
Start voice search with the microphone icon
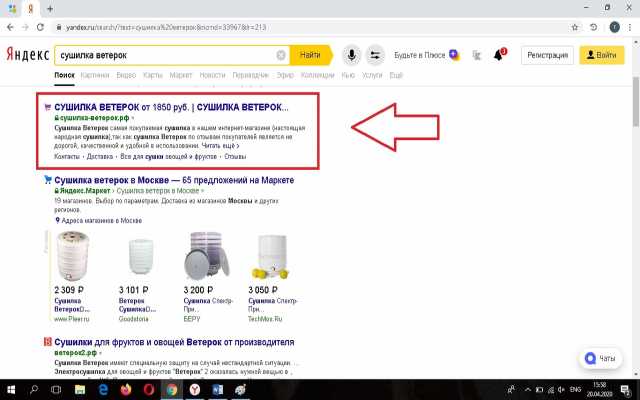point(351,55)
